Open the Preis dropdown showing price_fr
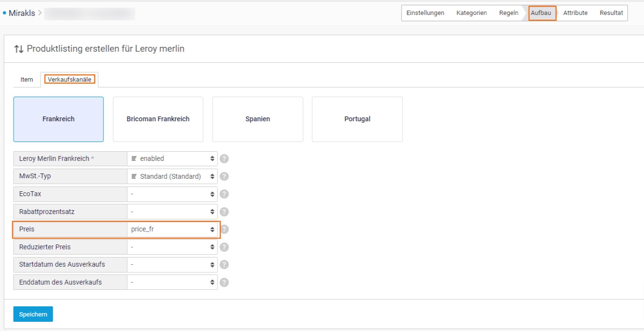Viewport: 644px width, 331px height. (x=172, y=229)
